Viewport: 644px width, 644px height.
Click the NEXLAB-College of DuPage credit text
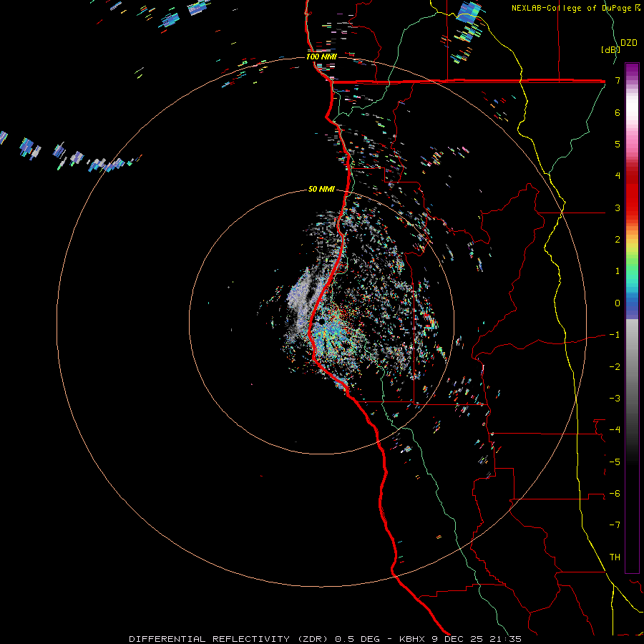[x=575, y=8]
